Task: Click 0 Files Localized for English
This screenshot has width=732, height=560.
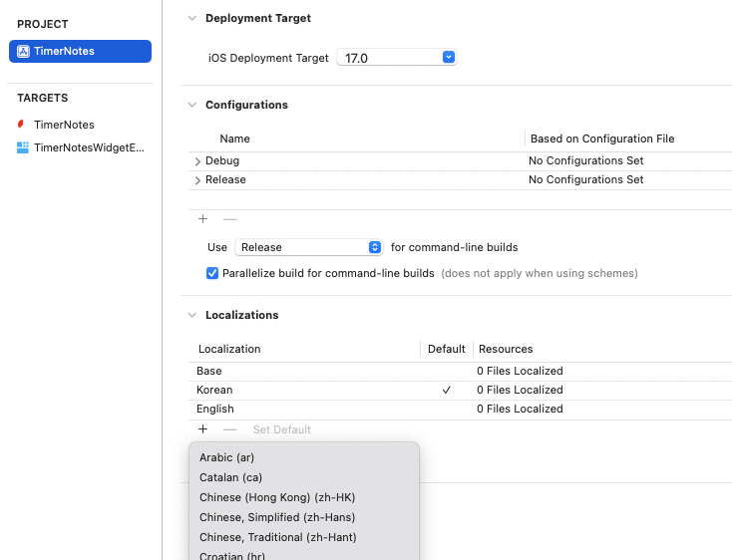Action: coord(520,409)
